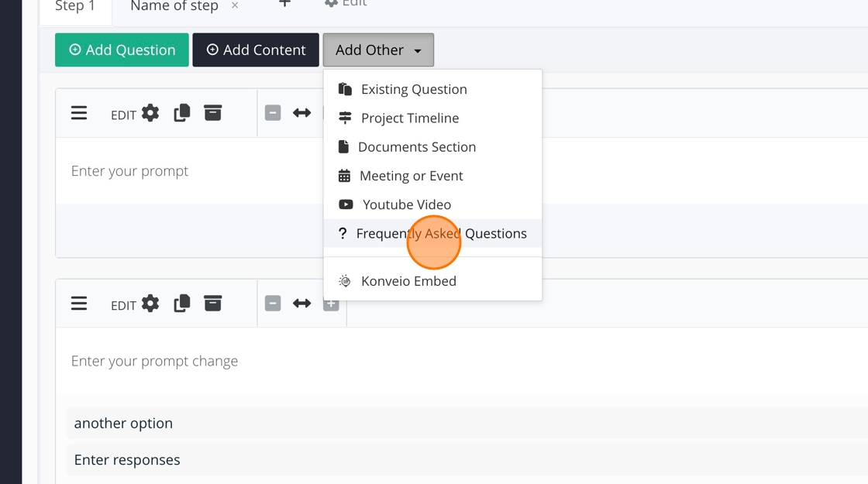The image size is (868, 484).
Task: Open the first question's hamburger drag menu
Action: point(79,113)
